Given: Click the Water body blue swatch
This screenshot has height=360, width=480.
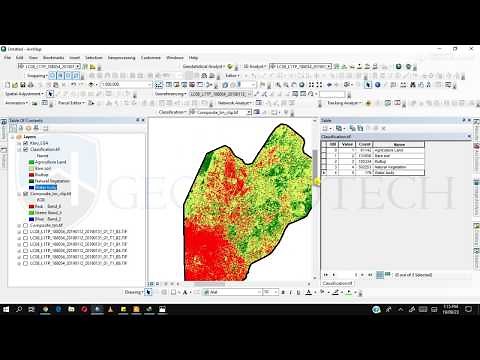Looking at the screenshot, I should tap(31, 187).
